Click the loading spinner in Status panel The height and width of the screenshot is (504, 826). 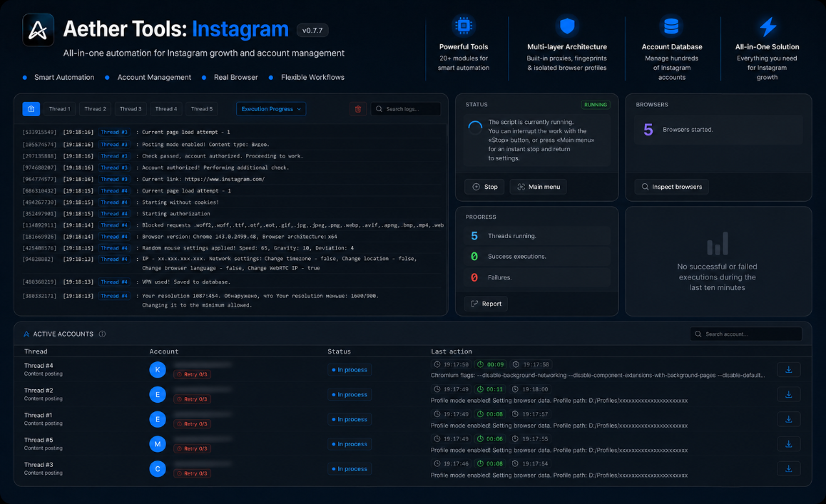coord(475,128)
